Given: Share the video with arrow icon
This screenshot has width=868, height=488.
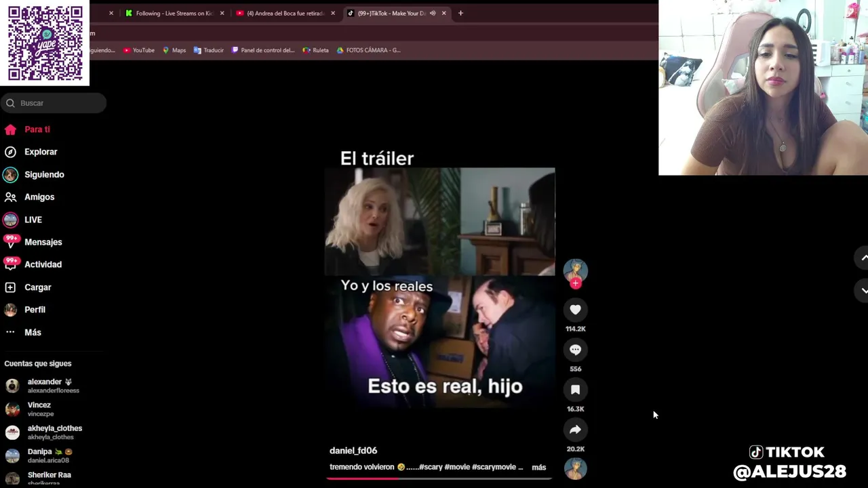Looking at the screenshot, I should pyautogui.click(x=575, y=430).
